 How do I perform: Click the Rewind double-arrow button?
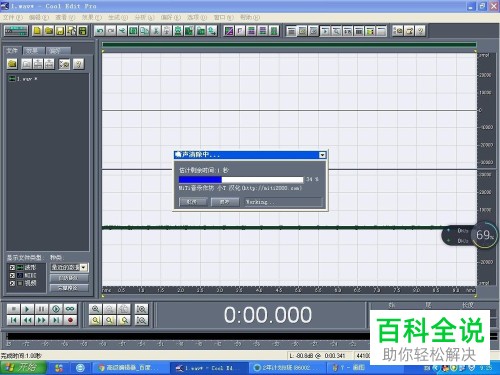pyautogui.click(x=27, y=320)
